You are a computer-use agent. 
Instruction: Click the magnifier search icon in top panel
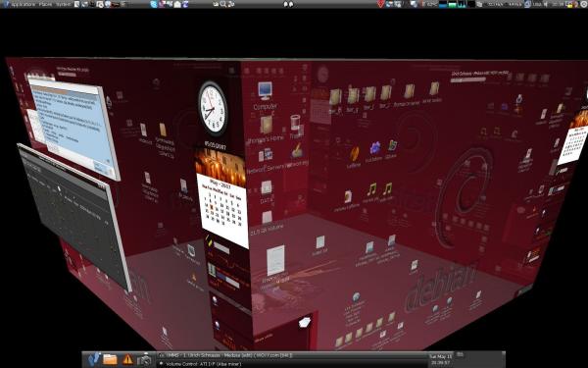(223, 4)
